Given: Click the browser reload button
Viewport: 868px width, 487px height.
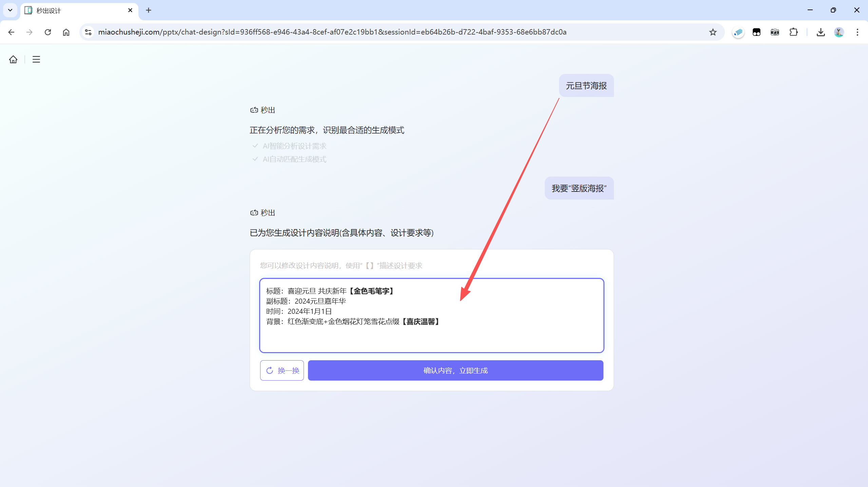Looking at the screenshot, I should 48,32.
